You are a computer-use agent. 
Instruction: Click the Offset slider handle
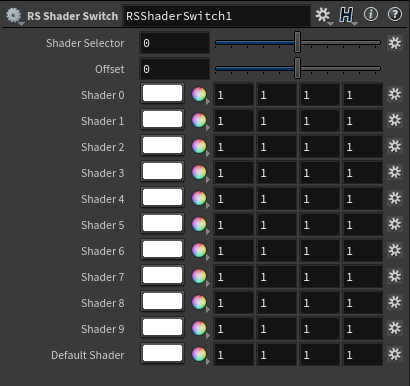coord(297,68)
